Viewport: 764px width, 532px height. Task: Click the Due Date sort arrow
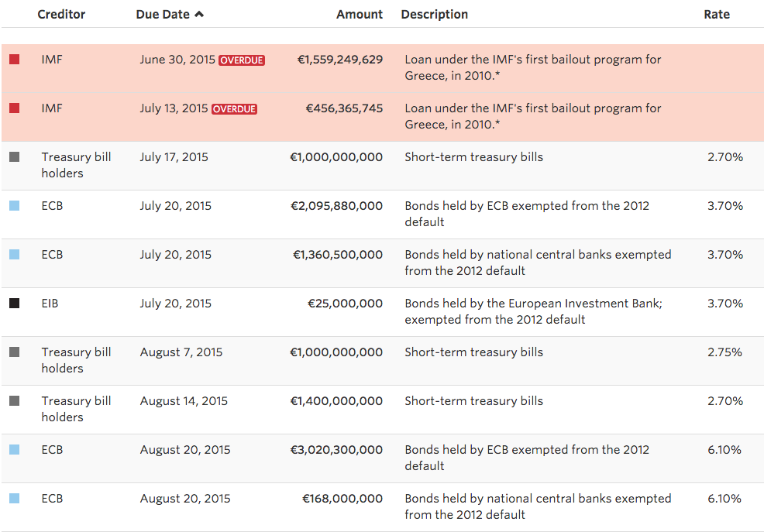[x=200, y=15]
